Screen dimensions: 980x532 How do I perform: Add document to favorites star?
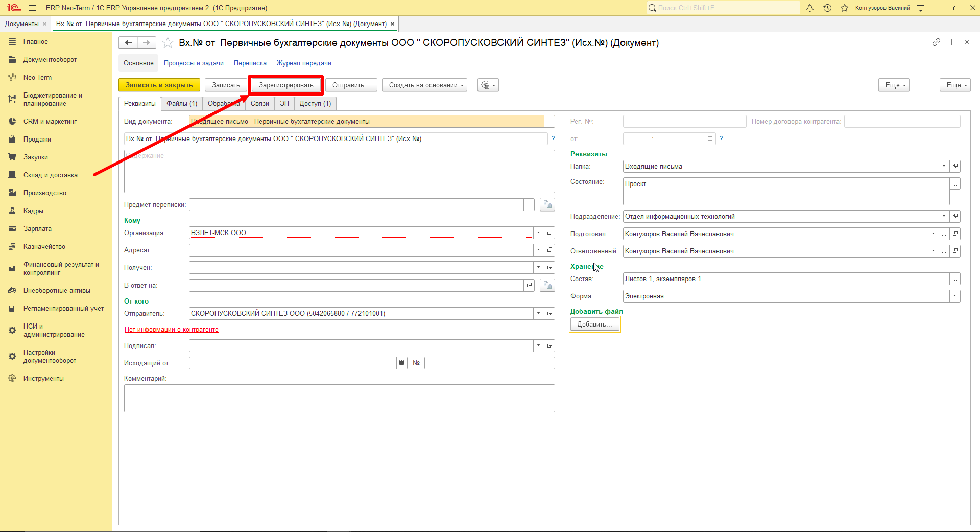pos(168,43)
